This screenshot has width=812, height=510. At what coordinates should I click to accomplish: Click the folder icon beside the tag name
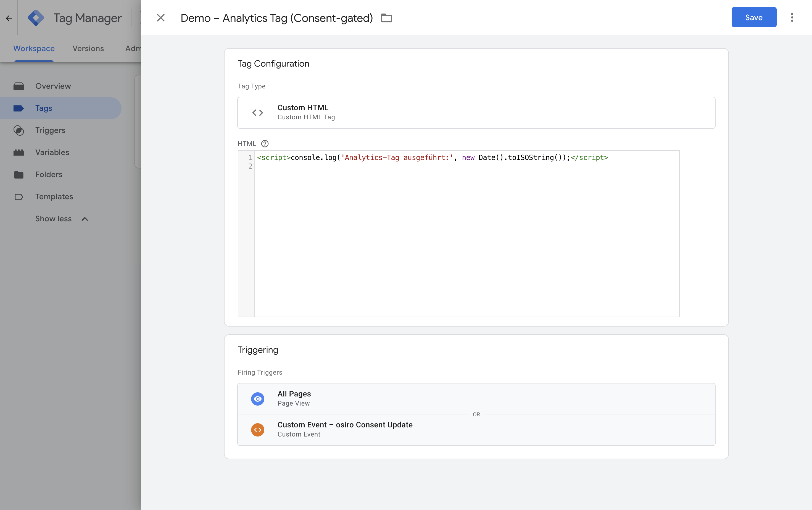(386, 18)
